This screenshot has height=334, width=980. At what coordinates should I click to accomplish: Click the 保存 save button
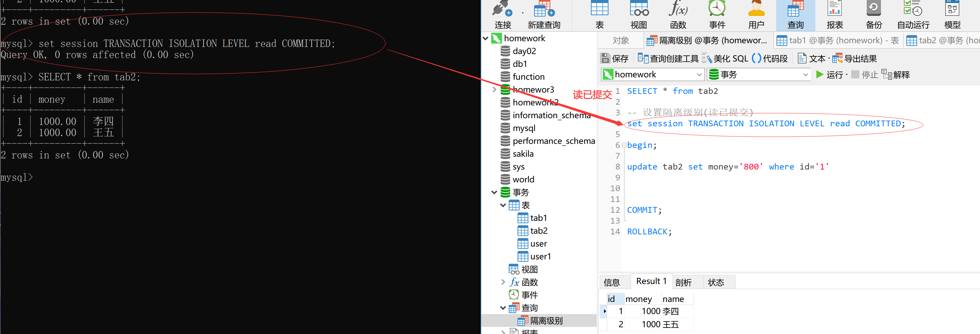615,58
